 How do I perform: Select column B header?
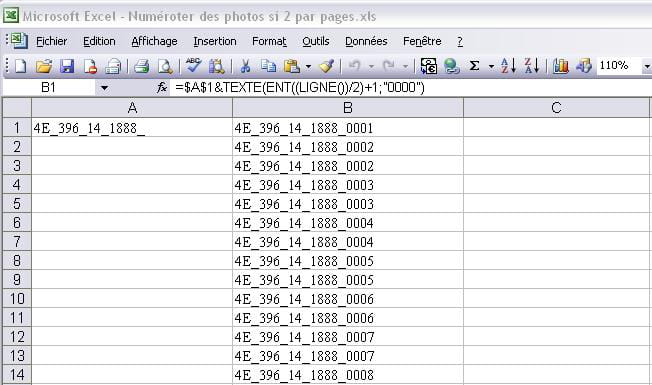[348, 108]
